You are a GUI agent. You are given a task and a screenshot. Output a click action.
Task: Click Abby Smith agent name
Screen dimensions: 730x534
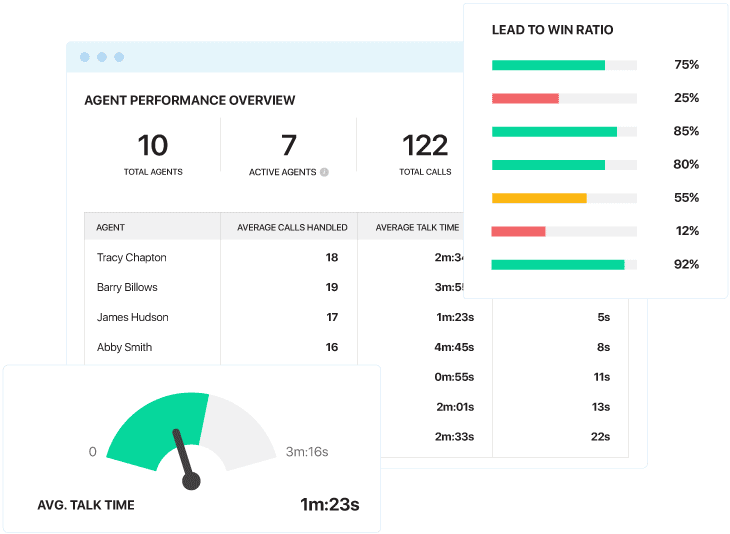(x=124, y=347)
